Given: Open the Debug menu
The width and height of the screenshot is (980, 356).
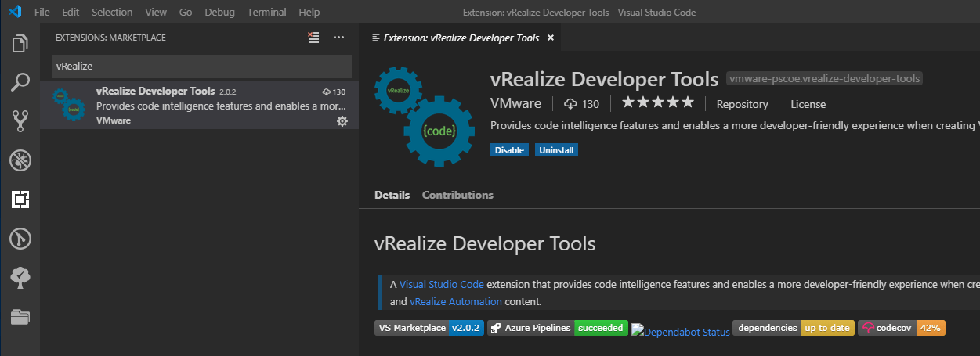Looking at the screenshot, I should click(x=219, y=13).
